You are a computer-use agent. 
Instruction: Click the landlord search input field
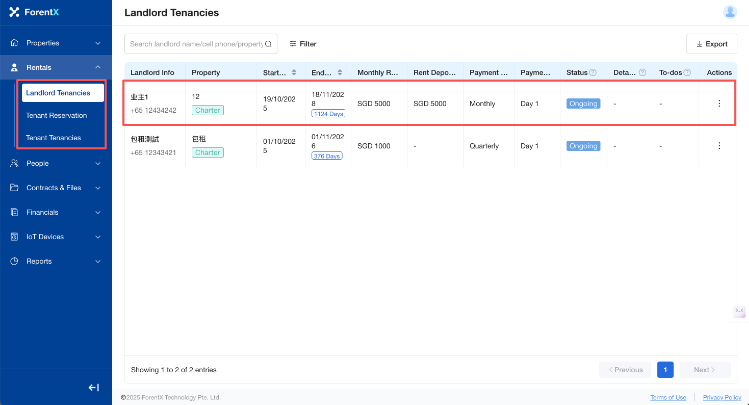pyautogui.click(x=196, y=44)
